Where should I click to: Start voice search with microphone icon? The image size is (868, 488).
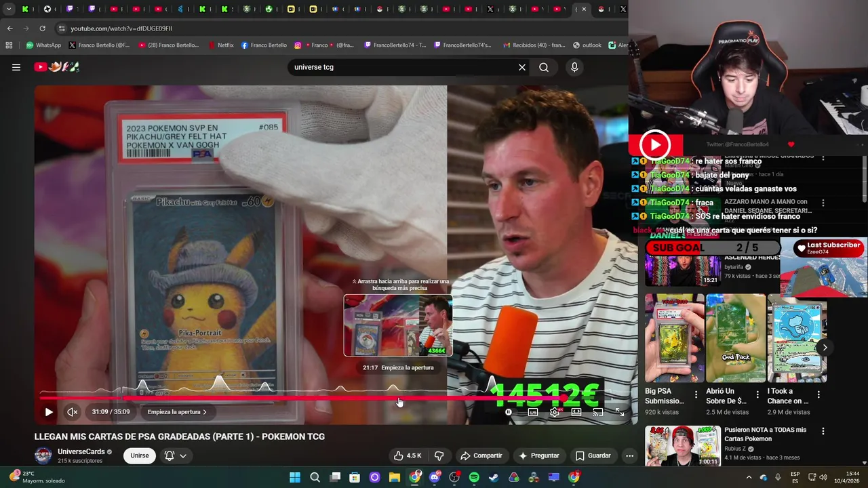[574, 67]
